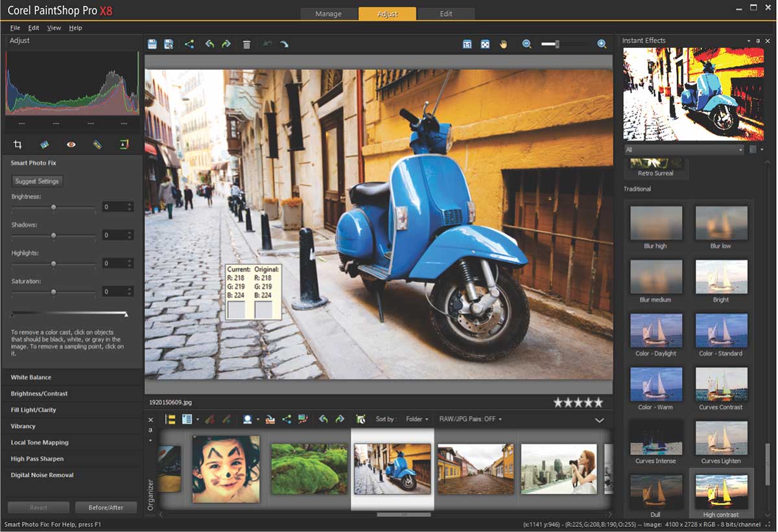Select the Pan hand tool

[503, 44]
